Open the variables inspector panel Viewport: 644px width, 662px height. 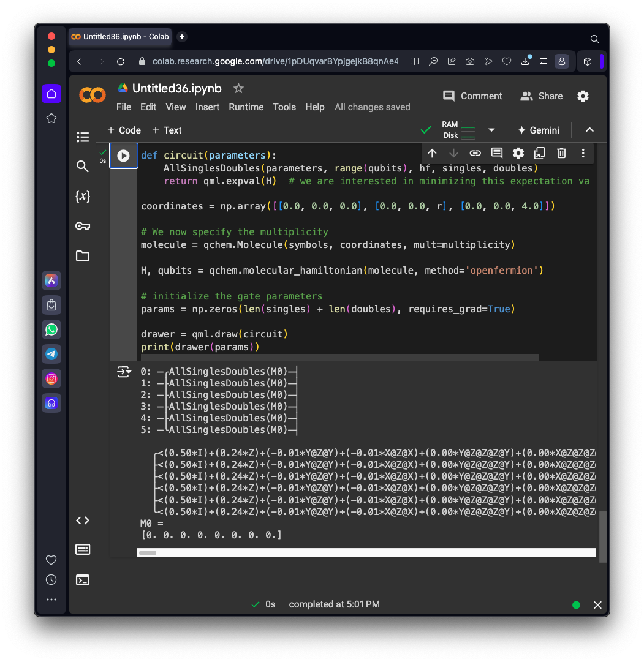[83, 197]
